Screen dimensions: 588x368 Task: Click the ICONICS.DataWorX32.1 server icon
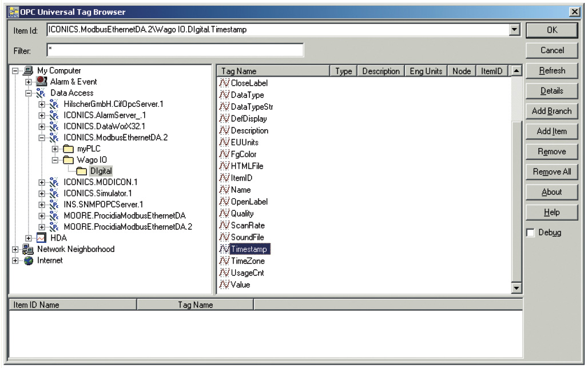[55, 126]
